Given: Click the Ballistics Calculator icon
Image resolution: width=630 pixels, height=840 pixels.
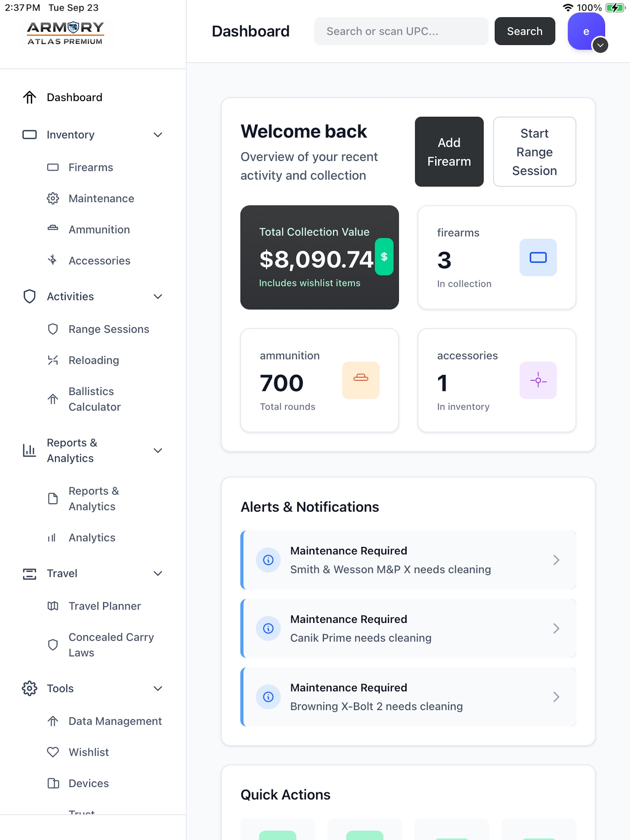Looking at the screenshot, I should click(x=53, y=399).
